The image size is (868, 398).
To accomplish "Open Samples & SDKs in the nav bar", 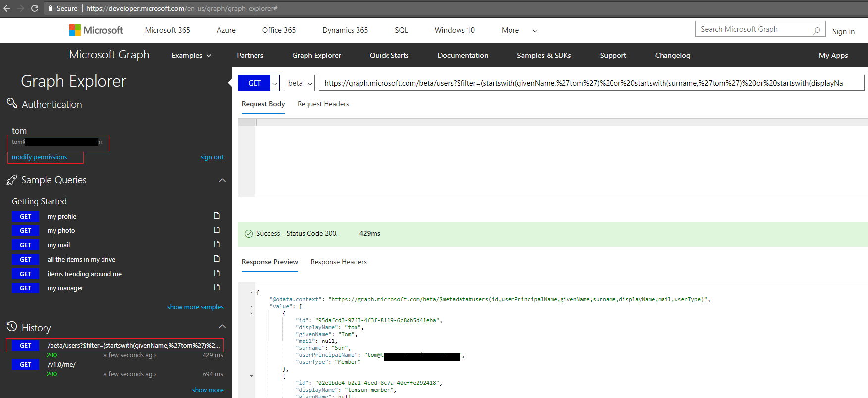I will point(544,56).
